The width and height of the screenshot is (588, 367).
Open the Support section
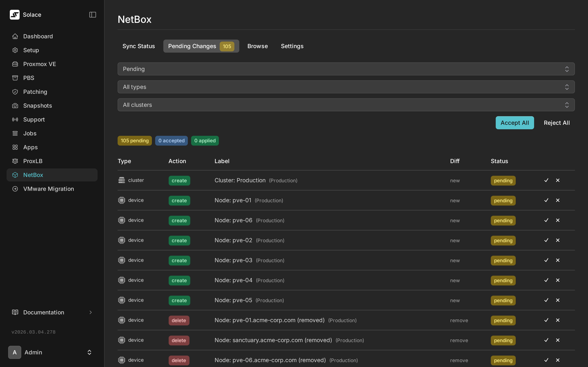34,119
